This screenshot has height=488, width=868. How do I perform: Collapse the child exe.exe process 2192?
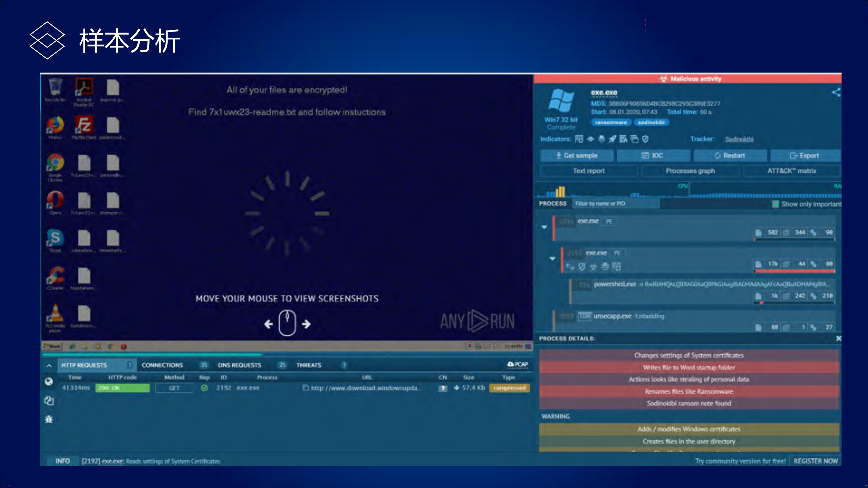(x=553, y=258)
